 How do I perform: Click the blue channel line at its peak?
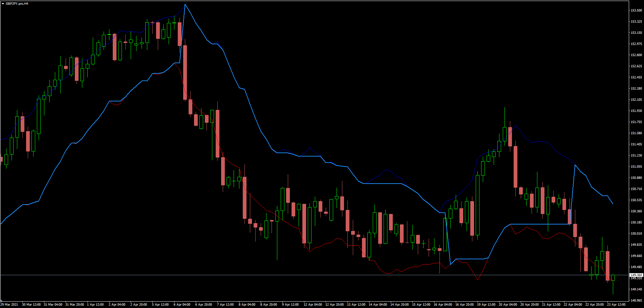(x=185, y=5)
